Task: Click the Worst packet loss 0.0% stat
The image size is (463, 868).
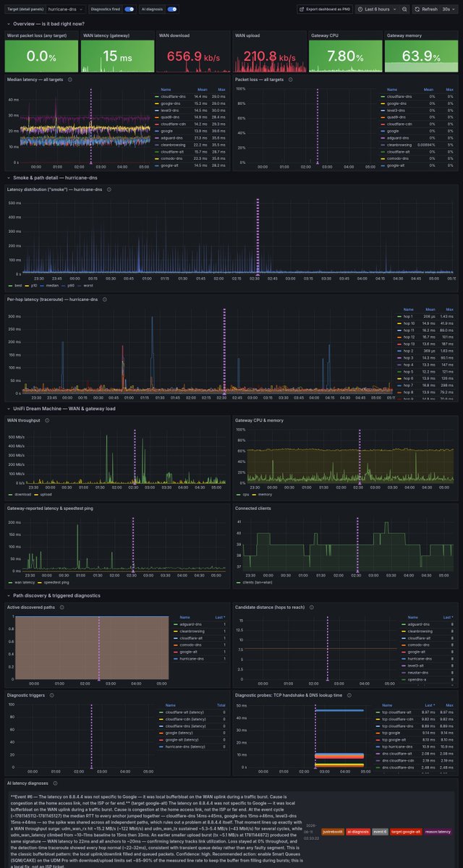Action: 41,56
